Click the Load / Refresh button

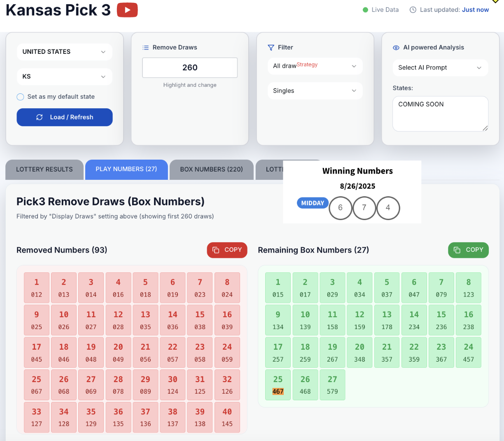pos(65,117)
